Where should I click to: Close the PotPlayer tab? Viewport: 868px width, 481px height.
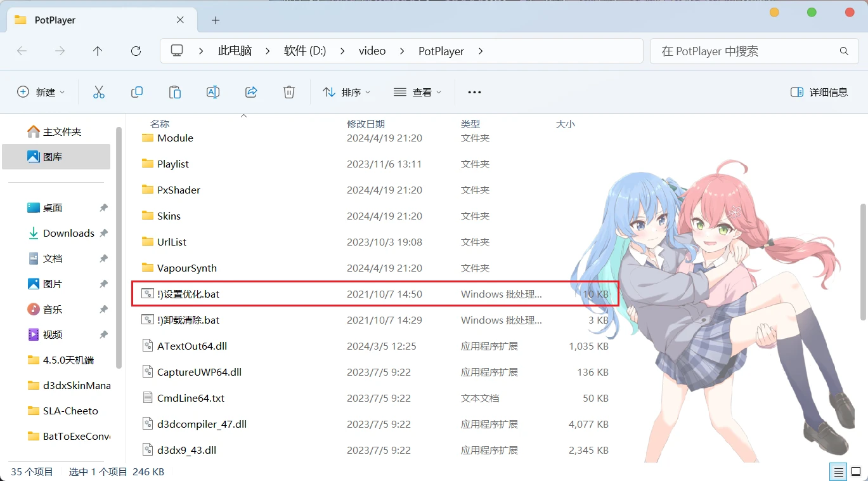[x=180, y=20]
